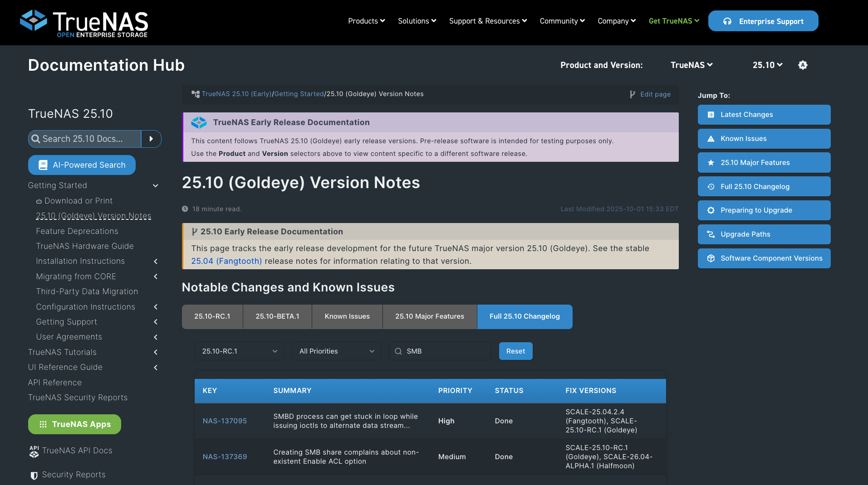Switch to the Known Issues tab
Image resolution: width=868 pixels, height=485 pixels.
(x=347, y=316)
